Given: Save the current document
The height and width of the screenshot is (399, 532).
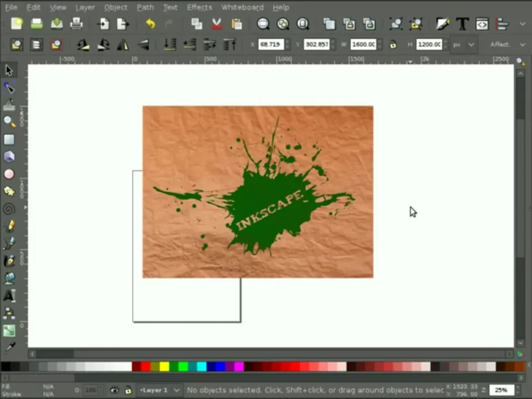Looking at the screenshot, I should (57, 24).
